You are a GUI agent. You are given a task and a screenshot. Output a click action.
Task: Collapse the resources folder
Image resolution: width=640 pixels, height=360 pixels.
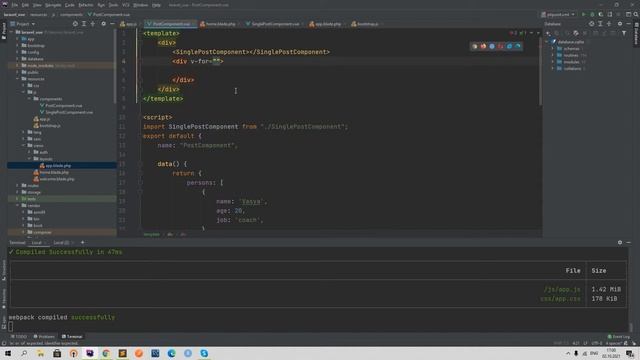click(x=18, y=79)
